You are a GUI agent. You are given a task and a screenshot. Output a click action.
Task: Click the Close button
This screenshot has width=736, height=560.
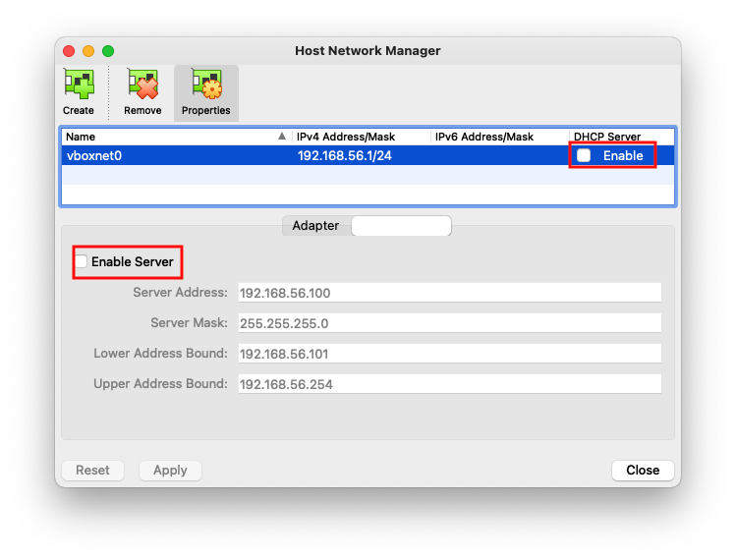point(643,471)
